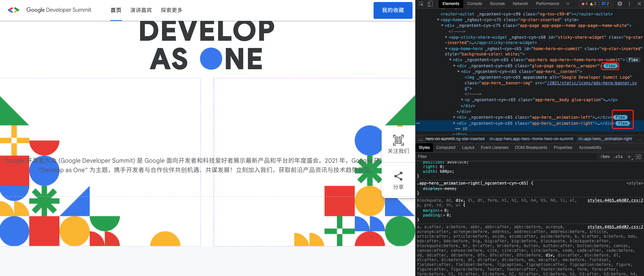
Task: Click the Filter styles input field
Action: [x=507, y=157]
